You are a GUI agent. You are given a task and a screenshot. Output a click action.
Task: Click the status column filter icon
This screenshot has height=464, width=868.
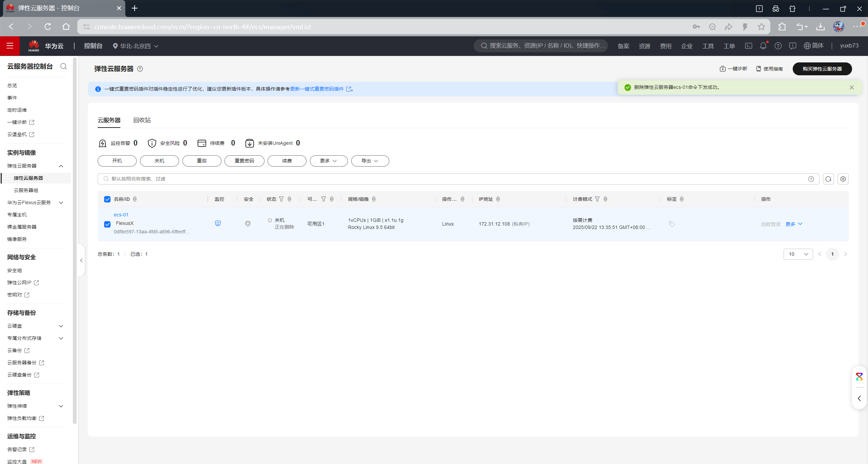[x=281, y=199]
